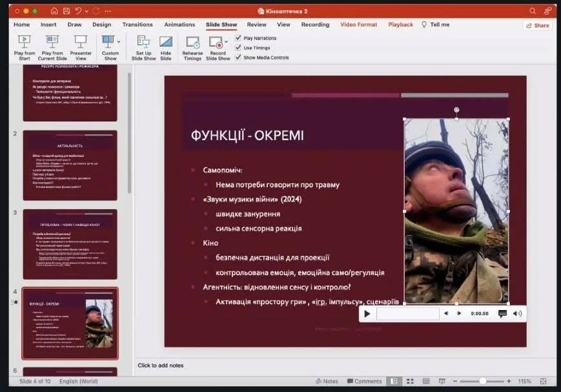This screenshot has width=561, height=392.
Task: Click the slide panel vertical scrollbar
Action: point(129,133)
